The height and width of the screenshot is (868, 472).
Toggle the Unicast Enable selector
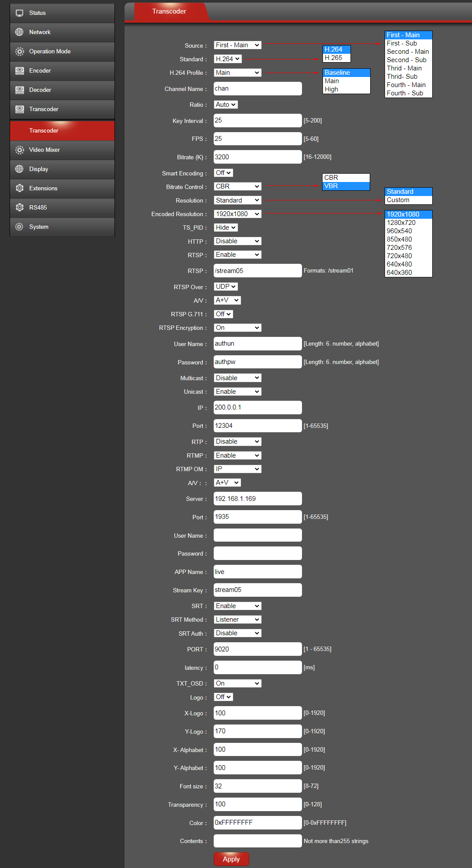pyautogui.click(x=237, y=392)
